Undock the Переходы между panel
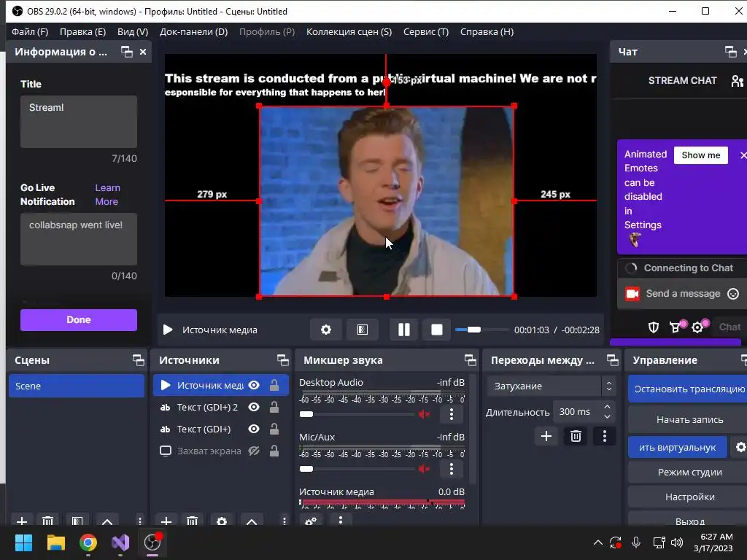Screen dimensions: 747x560 click(613, 360)
